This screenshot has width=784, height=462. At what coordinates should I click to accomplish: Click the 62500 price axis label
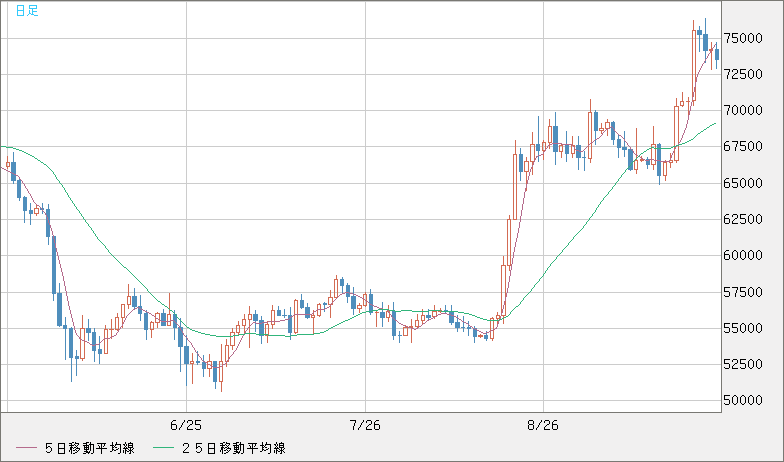pyautogui.click(x=745, y=220)
